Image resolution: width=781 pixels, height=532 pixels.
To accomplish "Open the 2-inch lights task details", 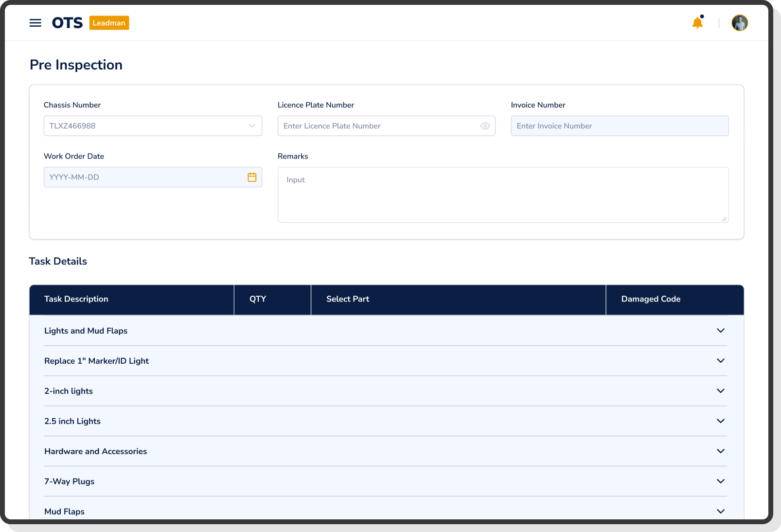I will click(x=720, y=391).
